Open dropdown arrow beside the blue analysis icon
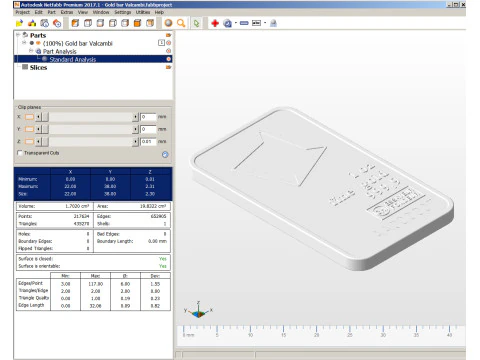Screen dimensions: 480x360 click(x=236, y=23)
